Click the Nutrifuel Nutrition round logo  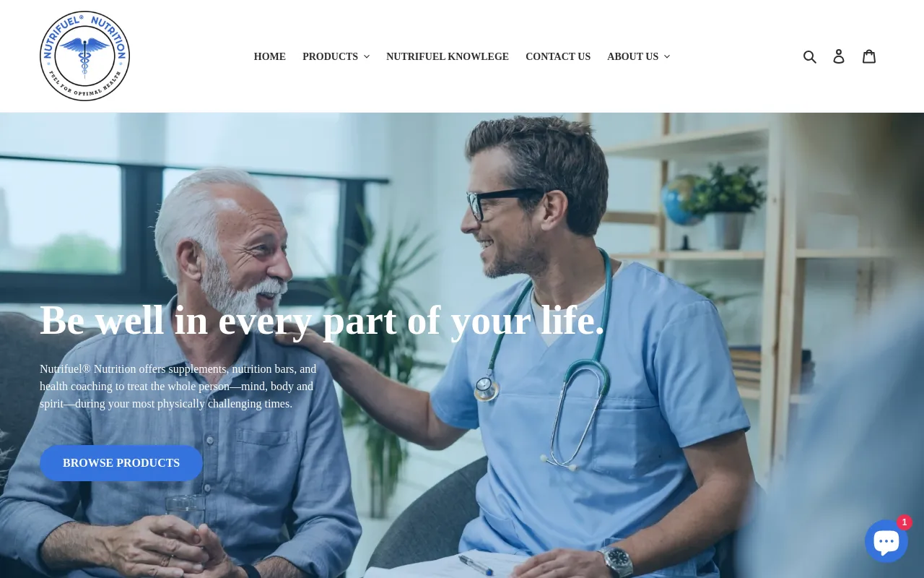point(85,56)
